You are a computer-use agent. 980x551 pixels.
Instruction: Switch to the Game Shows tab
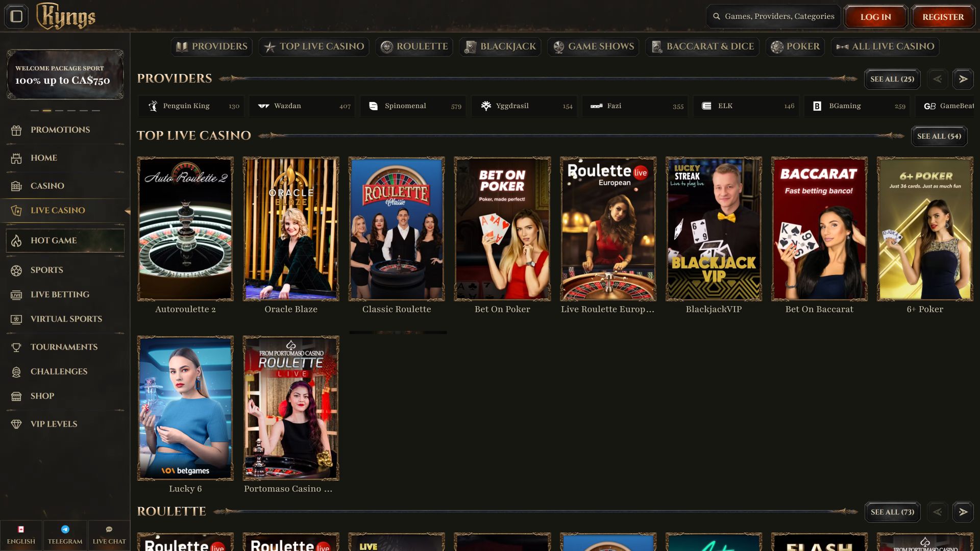593,46
